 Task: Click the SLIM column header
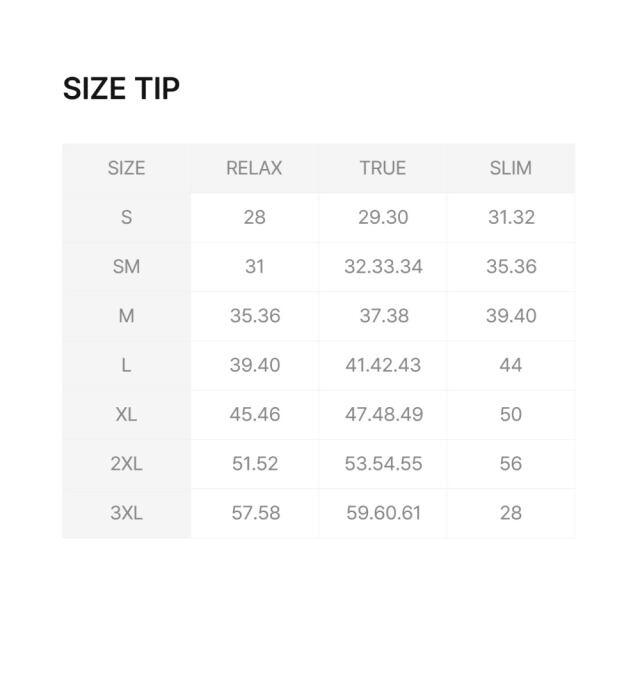coord(511,168)
